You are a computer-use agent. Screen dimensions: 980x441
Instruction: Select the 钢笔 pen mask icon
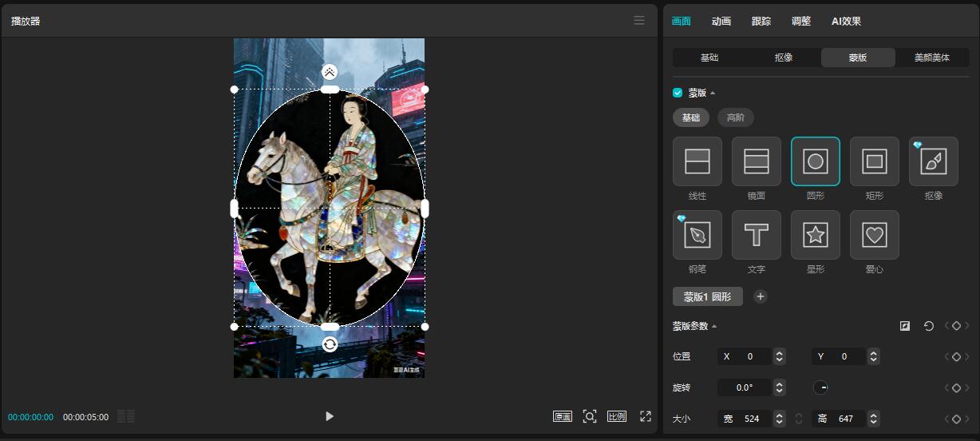(x=697, y=235)
